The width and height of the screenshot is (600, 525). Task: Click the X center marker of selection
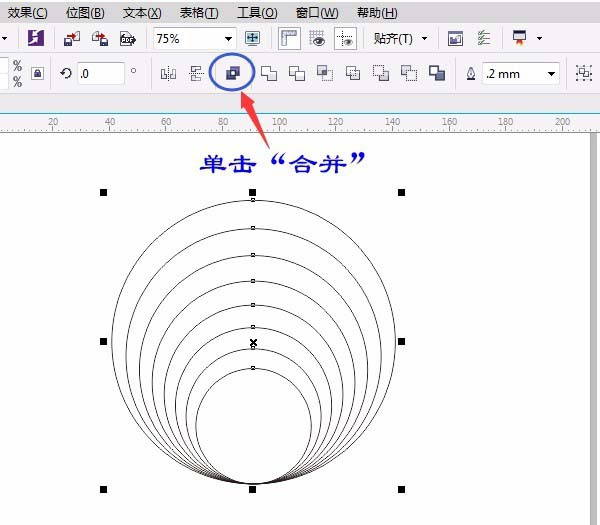point(253,342)
